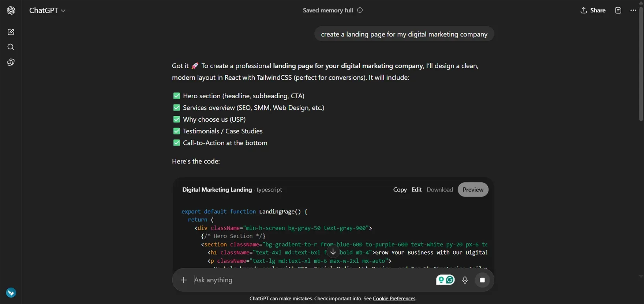
Task: Click the Services overview list item
Action: click(x=248, y=107)
